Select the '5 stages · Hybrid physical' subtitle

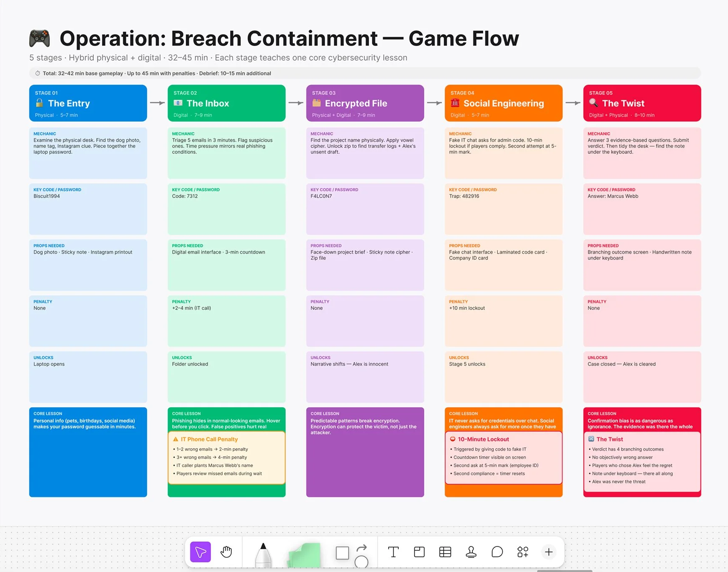[x=218, y=58]
